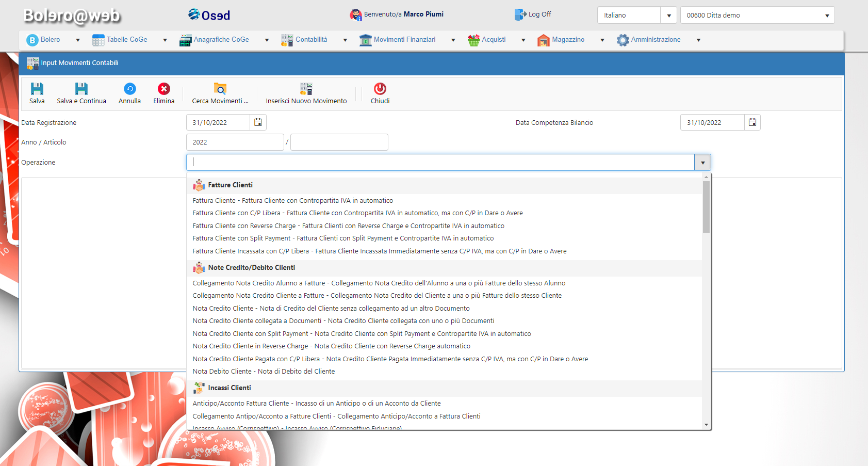The height and width of the screenshot is (466, 868).
Task: Click the Chiudi red power icon
Action: pyautogui.click(x=380, y=89)
